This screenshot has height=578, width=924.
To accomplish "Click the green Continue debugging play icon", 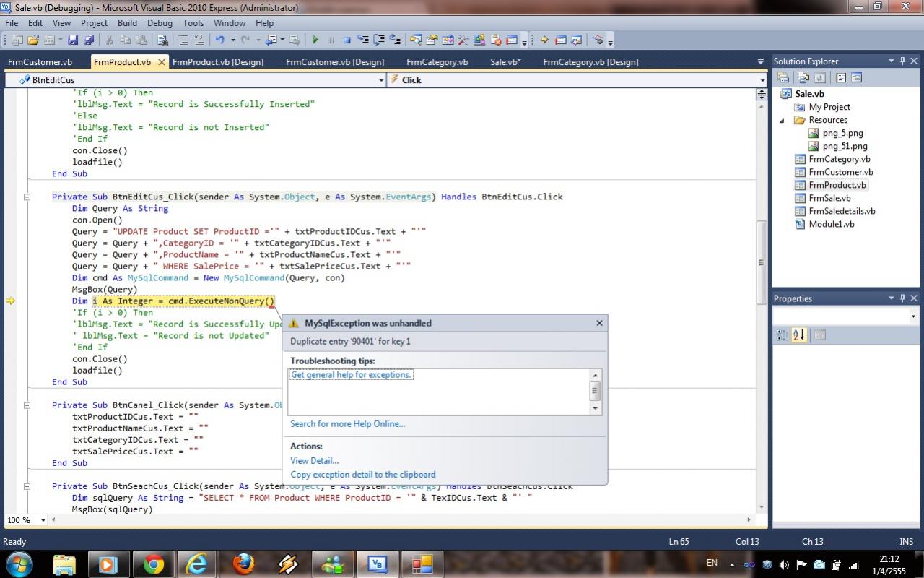I will pyautogui.click(x=315, y=40).
